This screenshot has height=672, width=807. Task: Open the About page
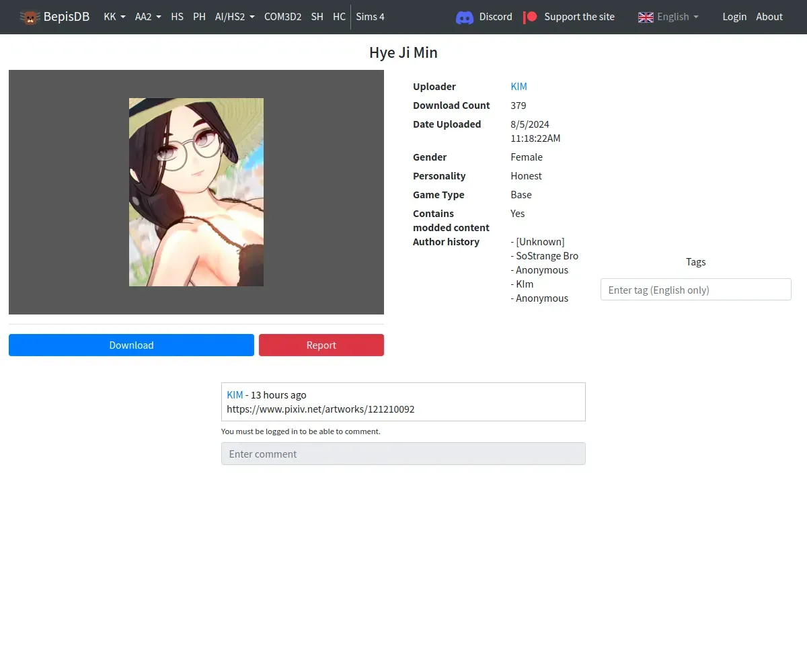click(769, 17)
